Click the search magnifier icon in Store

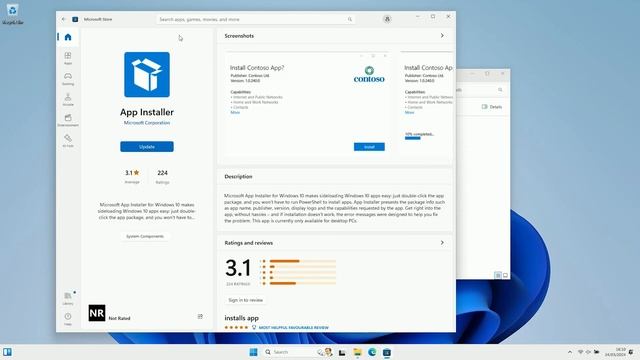pyautogui.click(x=350, y=19)
